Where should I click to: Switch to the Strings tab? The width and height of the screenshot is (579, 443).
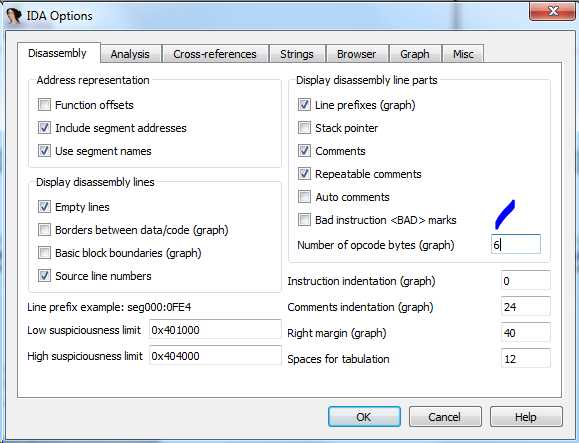[x=297, y=54]
